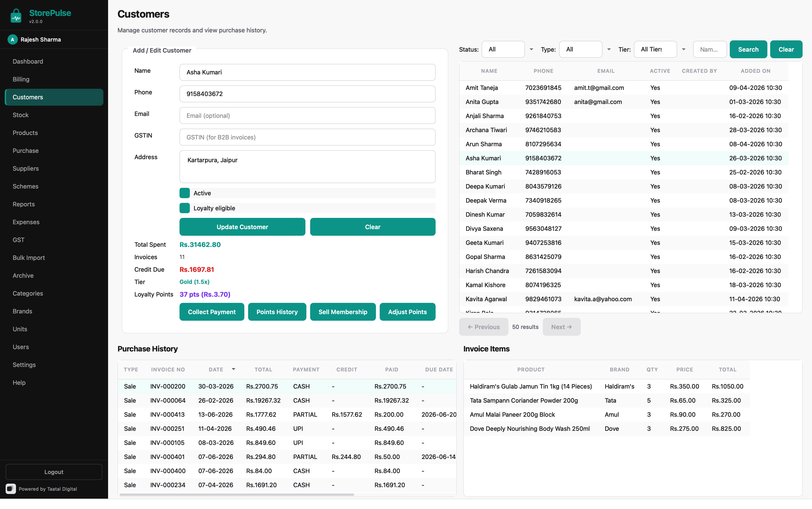Click into the Phone field
The height and width of the screenshot is (509, 812).
pyautogui.click(x=307, y=94)
